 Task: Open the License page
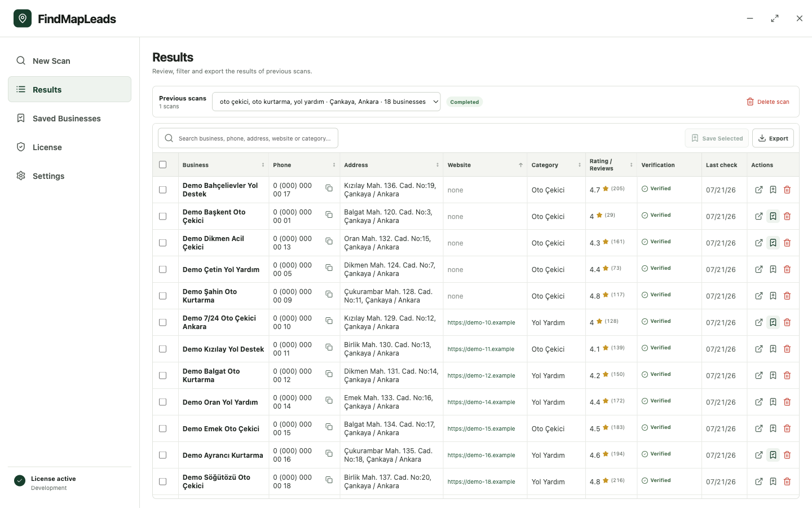click(69, 147)
